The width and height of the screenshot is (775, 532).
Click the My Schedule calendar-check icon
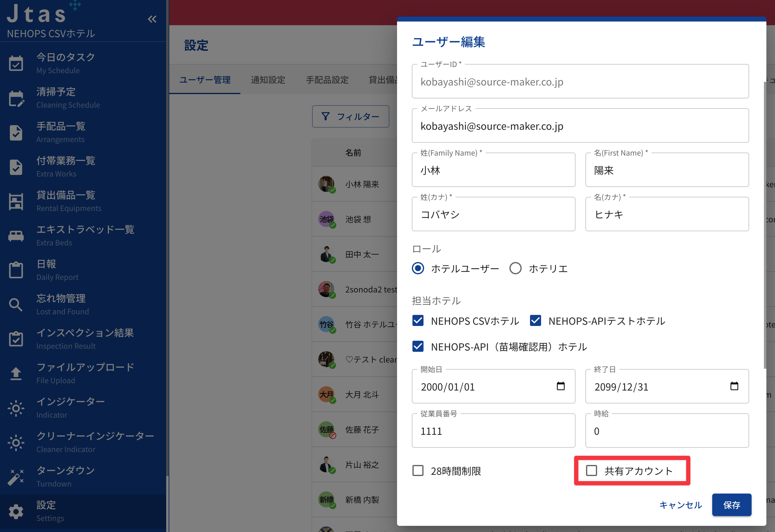pos(16,63)
